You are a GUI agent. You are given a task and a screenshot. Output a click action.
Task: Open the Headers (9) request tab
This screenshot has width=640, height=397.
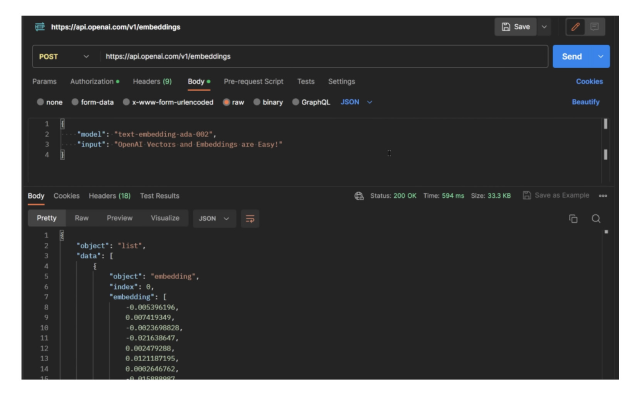(152, 82)
